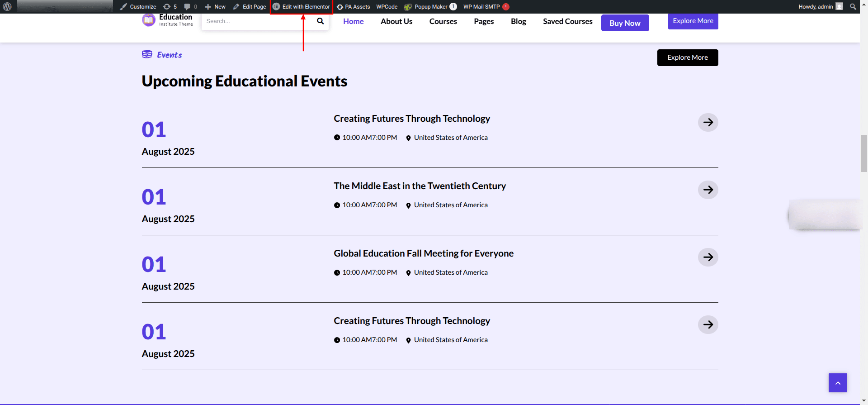This screenshot has width=868, height=405.
Task: Click time text of Global Education event
Action: tap(370, 272)
